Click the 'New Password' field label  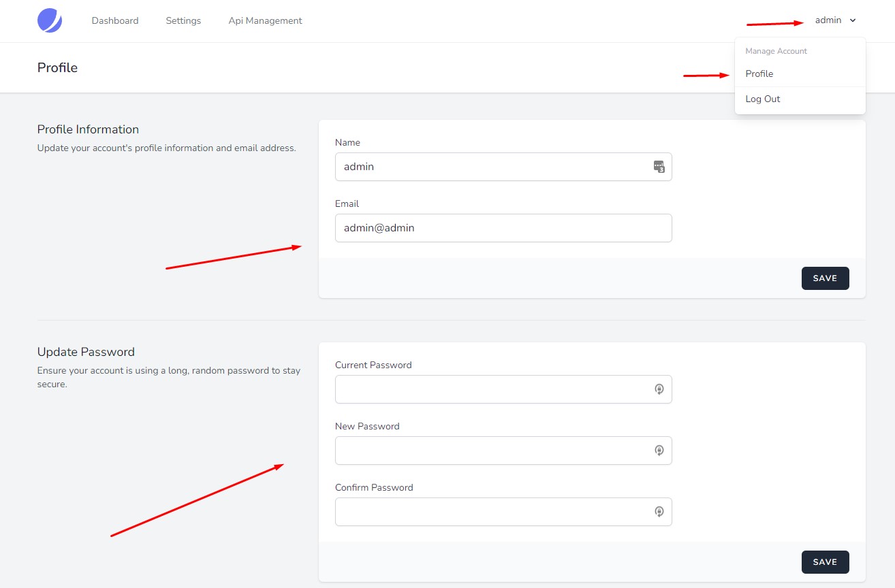point(367,426)
